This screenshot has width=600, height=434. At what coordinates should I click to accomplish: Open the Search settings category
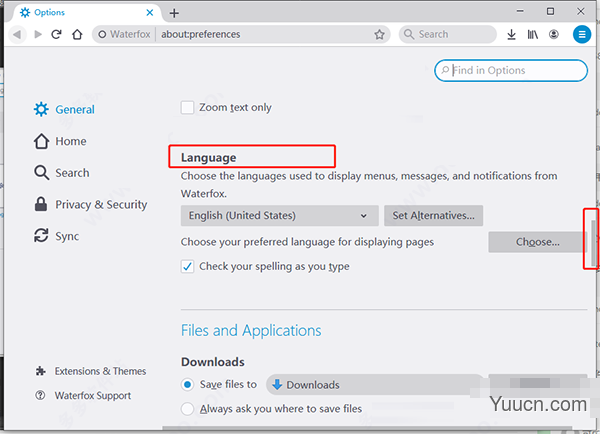pyautogui.click(x=62, y=173)
